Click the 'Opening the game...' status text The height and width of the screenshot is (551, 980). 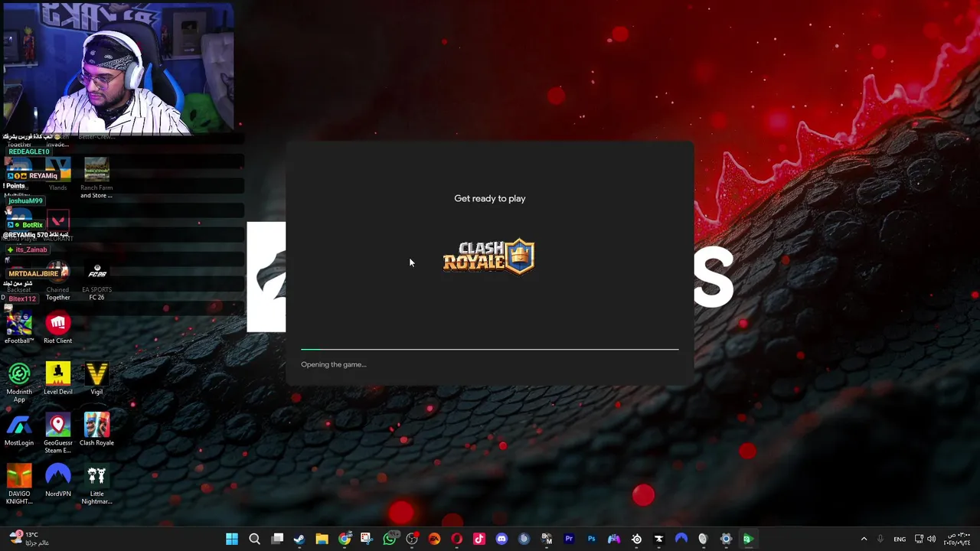point(334,364)
